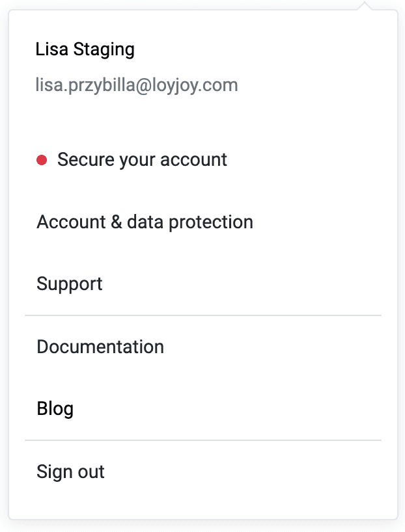The width and height of the screenshot is (405, 532).
Task: Choose the Sign out option
Action: click(70, 472)
